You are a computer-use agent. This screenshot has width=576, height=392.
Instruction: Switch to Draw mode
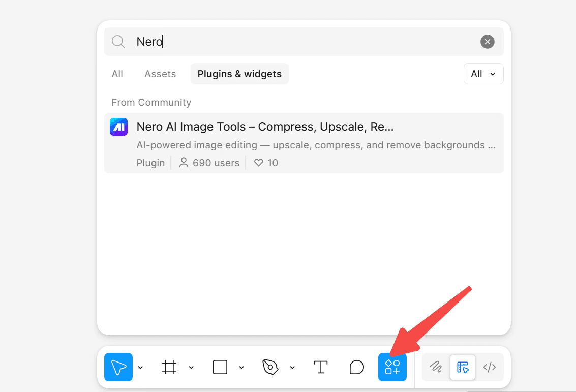click(436, 367)
